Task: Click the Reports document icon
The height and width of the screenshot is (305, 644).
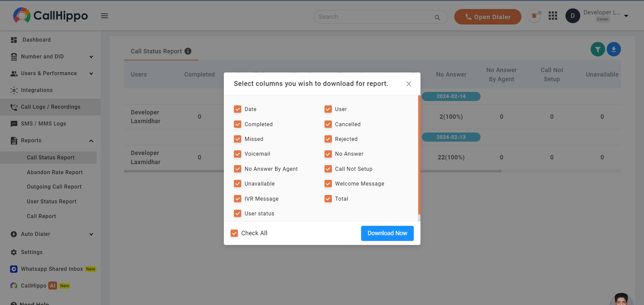Action: 14,141
